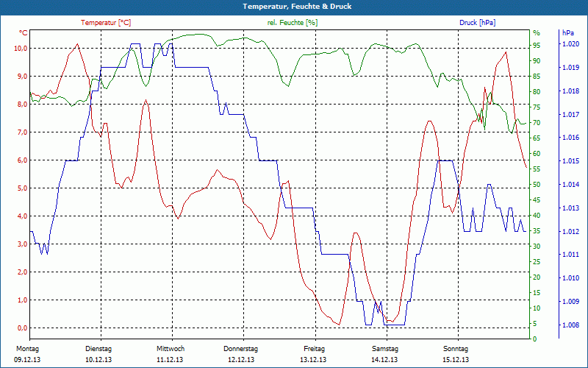Click the '8,0' temperature axis value
588x368 pixels.
coord(22,105)
